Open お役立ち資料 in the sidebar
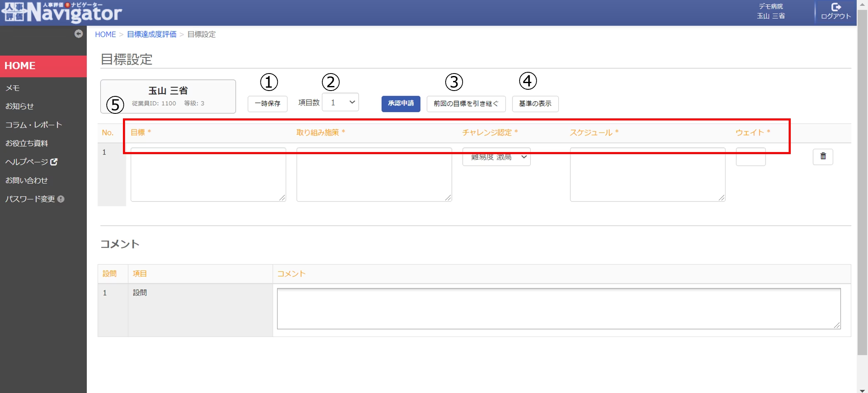The height and width of the screenshot is (393, 868). (27, 143)
